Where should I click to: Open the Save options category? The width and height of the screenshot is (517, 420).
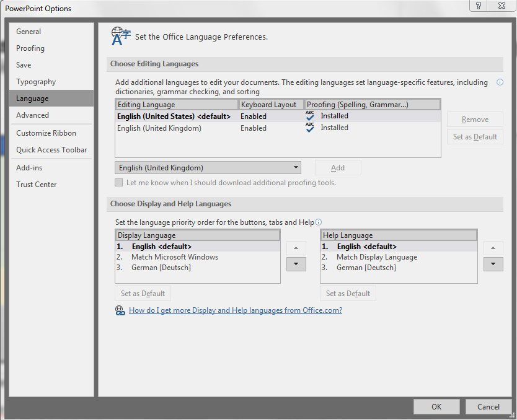pyautogui.click(x=51, y=65)
